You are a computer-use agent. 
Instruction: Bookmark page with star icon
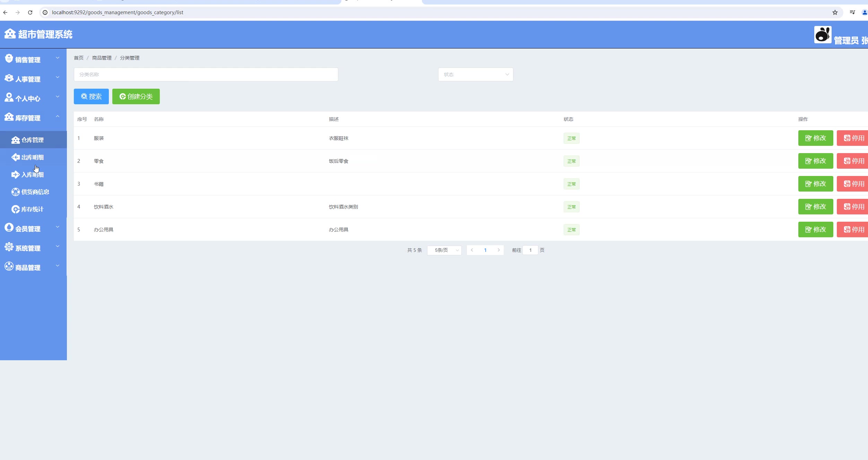(835, 12)
